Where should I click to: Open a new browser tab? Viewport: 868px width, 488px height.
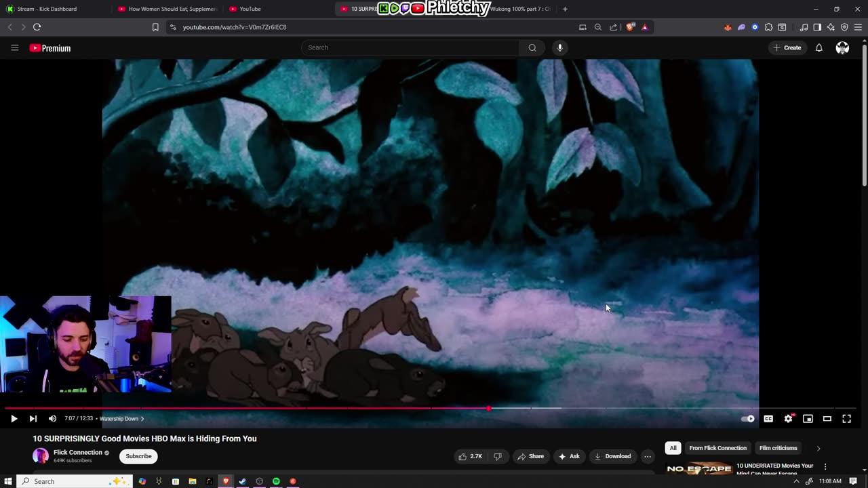(x=565, y=9)
